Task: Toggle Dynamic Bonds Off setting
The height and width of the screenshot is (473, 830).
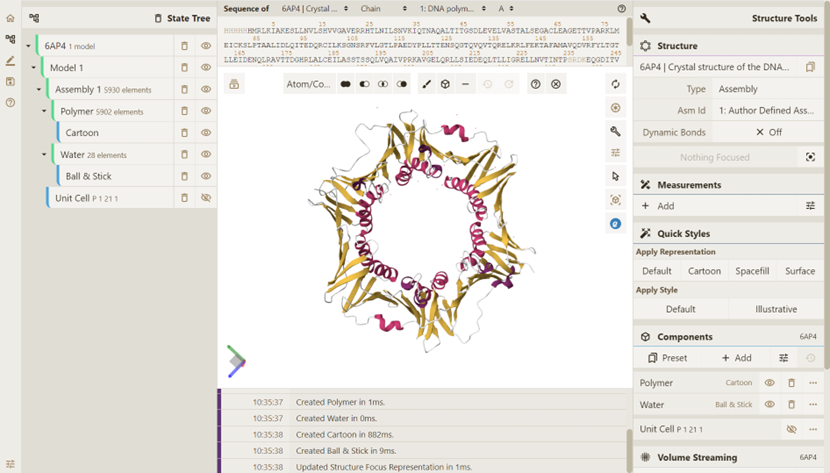Action: point(768,132)
